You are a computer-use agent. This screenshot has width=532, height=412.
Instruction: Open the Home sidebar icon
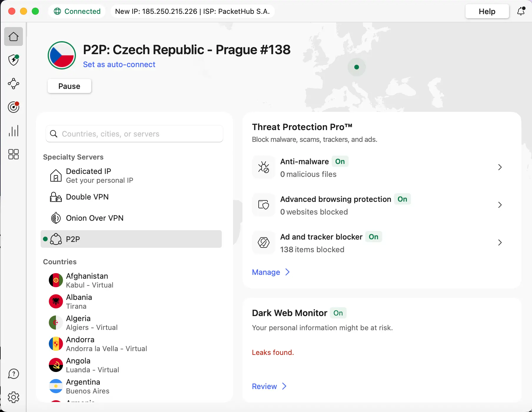(x=13, y=36)
